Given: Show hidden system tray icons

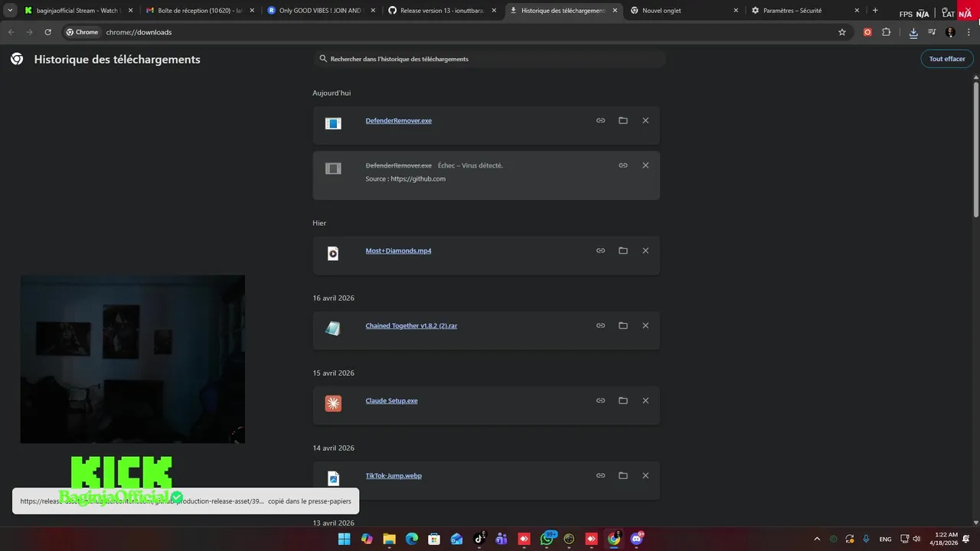Looking at the screenshot, I should point(817,539).
